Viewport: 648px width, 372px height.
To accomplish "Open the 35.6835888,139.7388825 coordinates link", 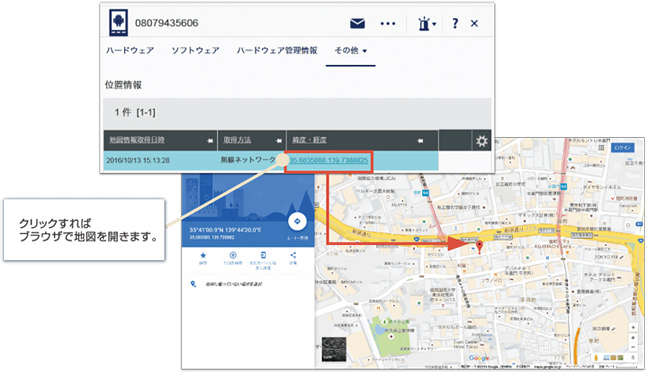I will (329, 160).
